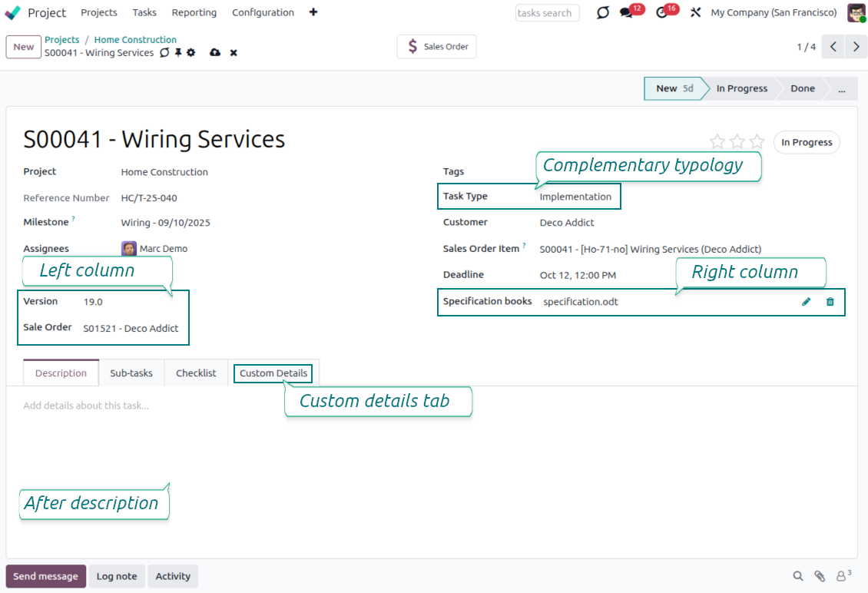Open the Task Type Implementation dropdown

coord(575,197)
